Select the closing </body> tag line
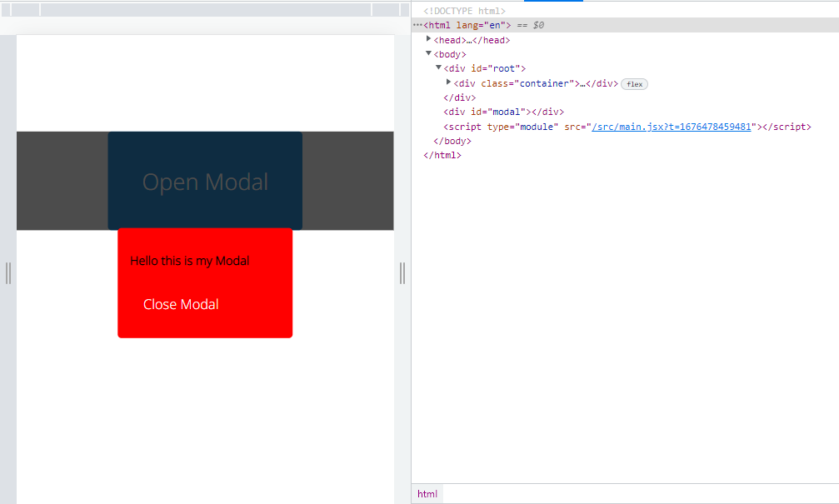 452,142
